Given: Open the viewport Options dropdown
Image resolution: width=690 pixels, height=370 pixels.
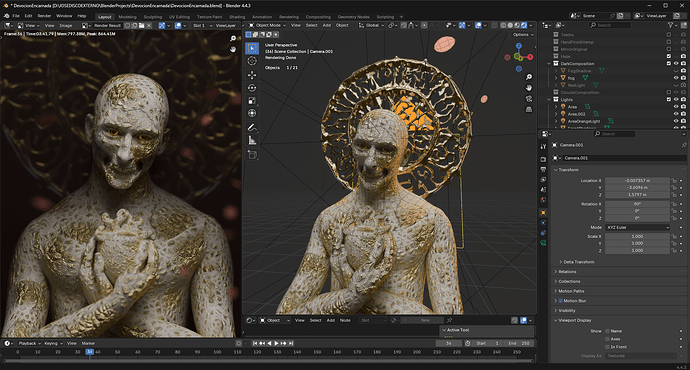Looking at the screenshot, I should click(x=522, y=35).
